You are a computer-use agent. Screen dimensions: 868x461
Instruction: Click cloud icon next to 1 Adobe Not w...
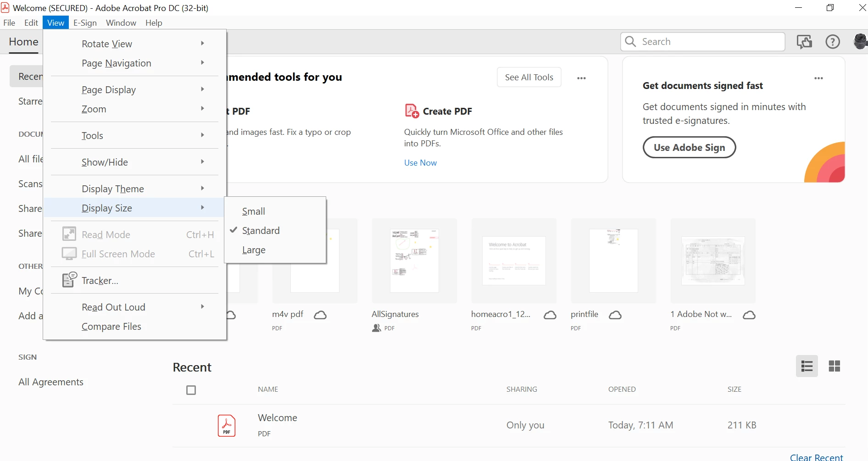(749, 315)
